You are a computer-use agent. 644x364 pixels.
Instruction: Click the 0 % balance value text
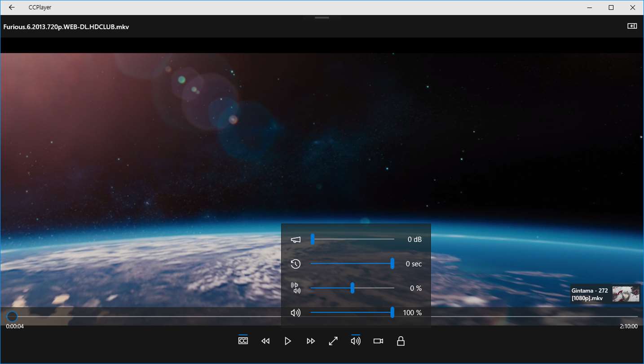tap(416, 288)
